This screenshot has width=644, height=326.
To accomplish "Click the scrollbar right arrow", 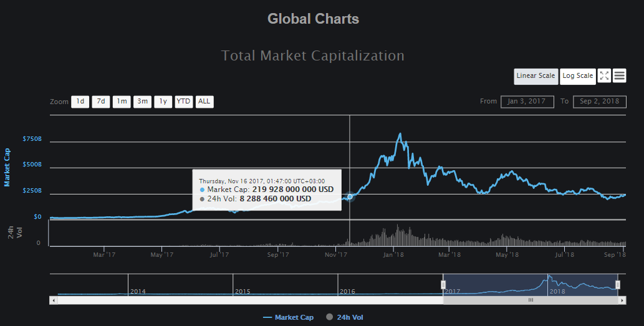I will point(622,300).
